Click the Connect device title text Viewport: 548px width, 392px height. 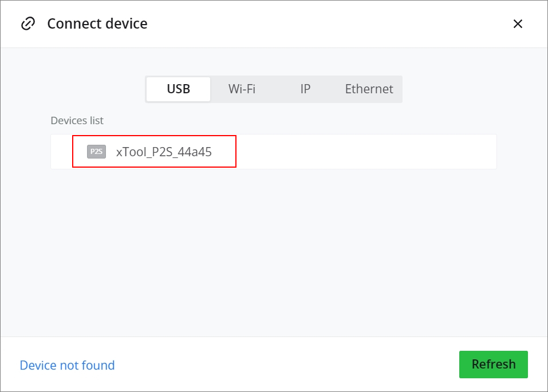tap(97, 23)
